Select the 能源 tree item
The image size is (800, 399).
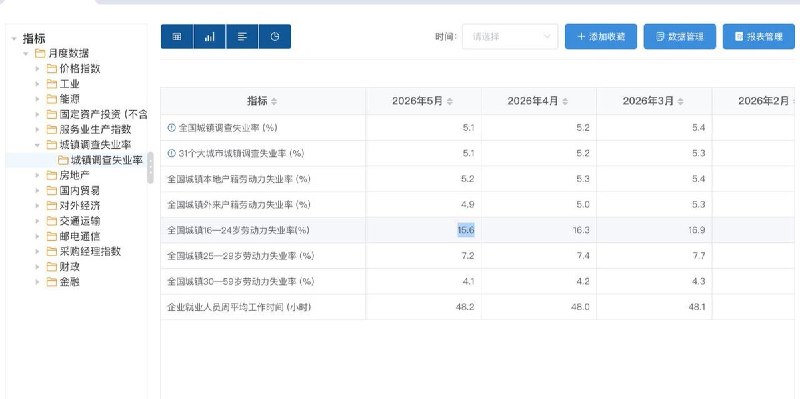(x=70, y=99)
